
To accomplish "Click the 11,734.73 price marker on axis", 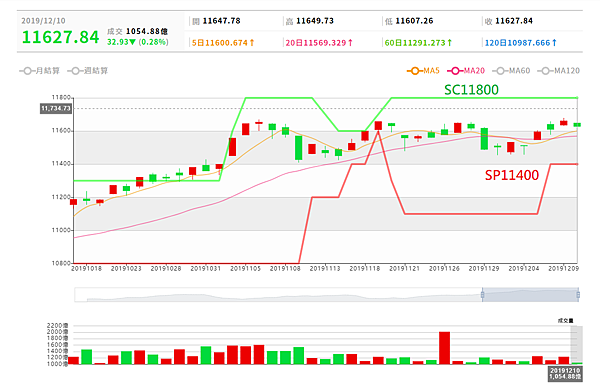I will click(56, 109).
